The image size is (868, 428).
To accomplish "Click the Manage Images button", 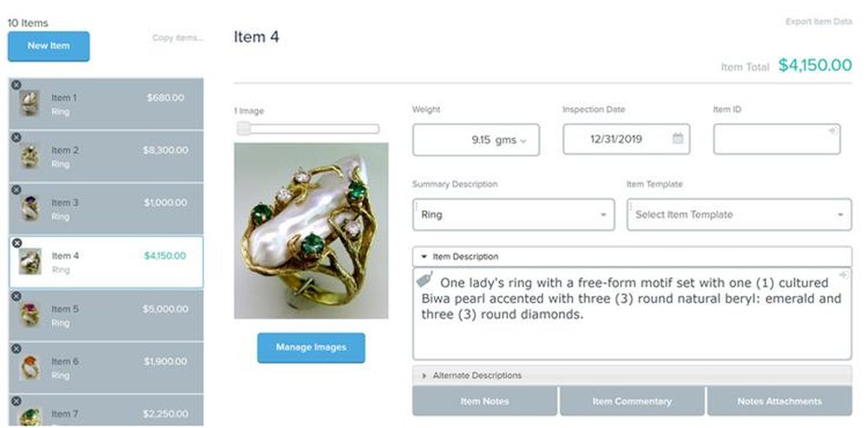I will click(311, 347).
